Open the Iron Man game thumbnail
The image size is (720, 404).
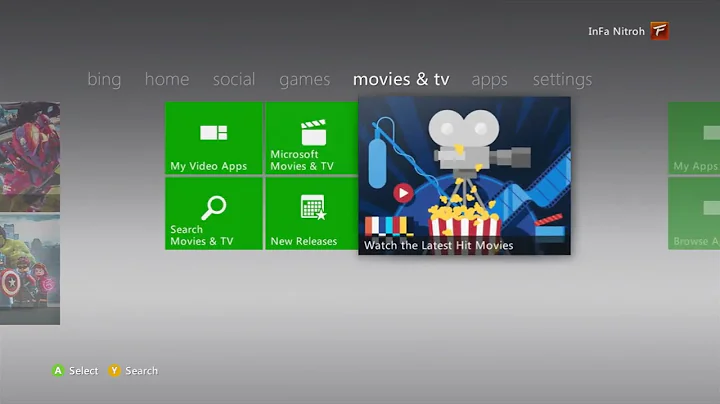point(30,157)
